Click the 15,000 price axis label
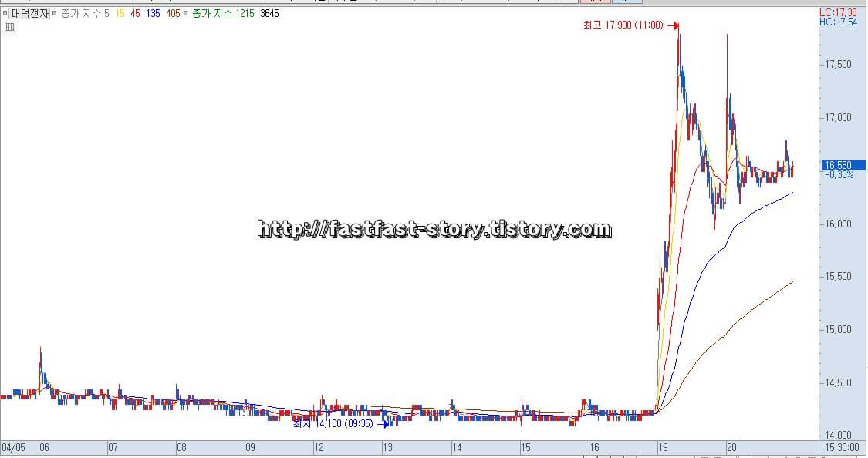Screen dimensions: 868x458 coord(838,329)
